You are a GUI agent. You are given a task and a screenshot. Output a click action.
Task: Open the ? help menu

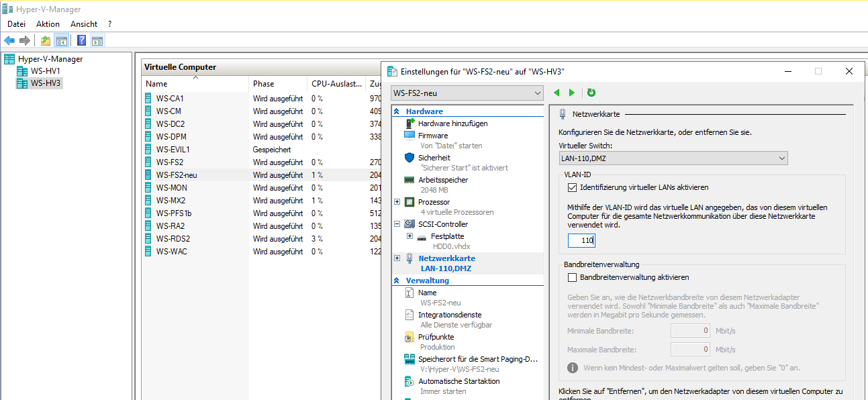[x=110, y=24]
